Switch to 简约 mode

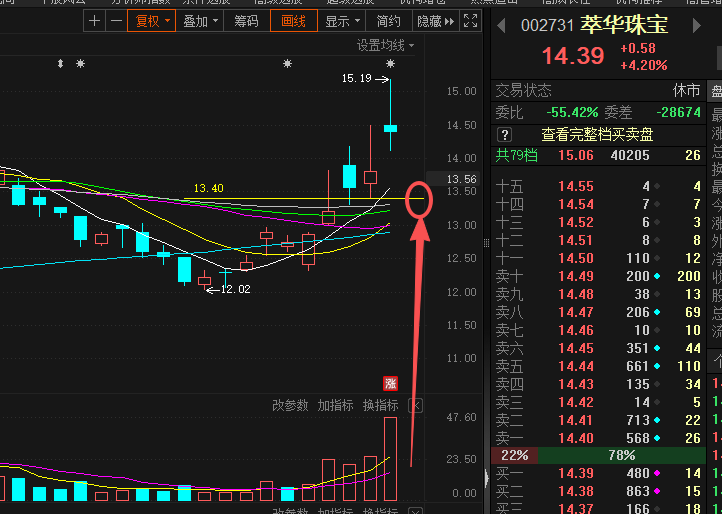389,21
